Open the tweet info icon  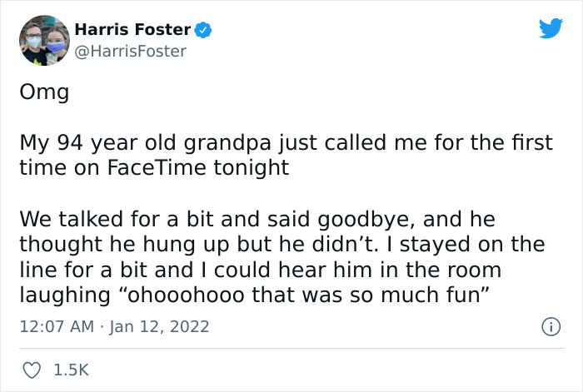551,325
